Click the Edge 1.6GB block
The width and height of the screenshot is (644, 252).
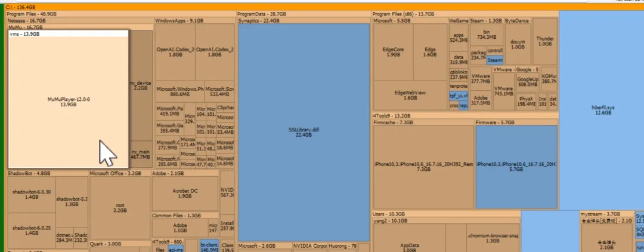point(430,52)
